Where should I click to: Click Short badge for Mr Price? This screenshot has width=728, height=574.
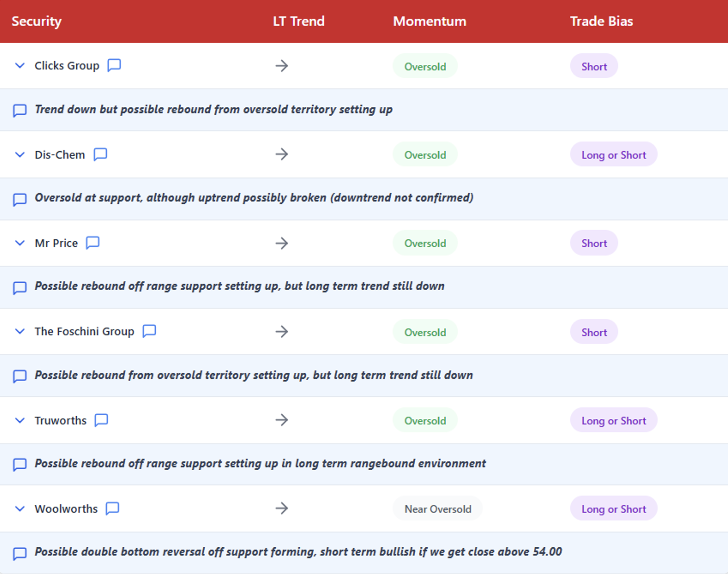click(x=594, y=243)
